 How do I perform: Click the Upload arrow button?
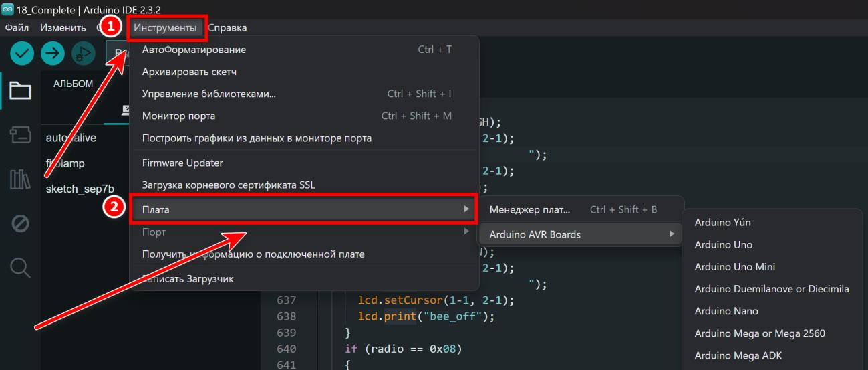point(53,54)
